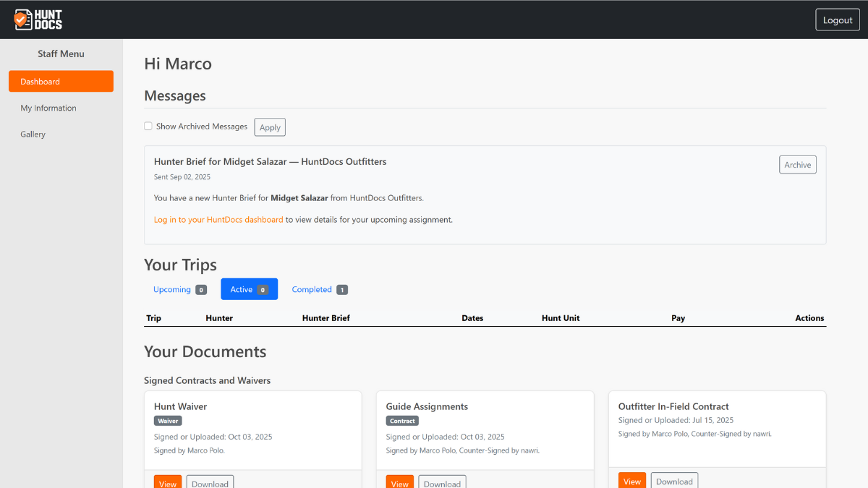View the Guide Assignments contract
The height and width of the screenshot is (488, 868).
(400, 483)
